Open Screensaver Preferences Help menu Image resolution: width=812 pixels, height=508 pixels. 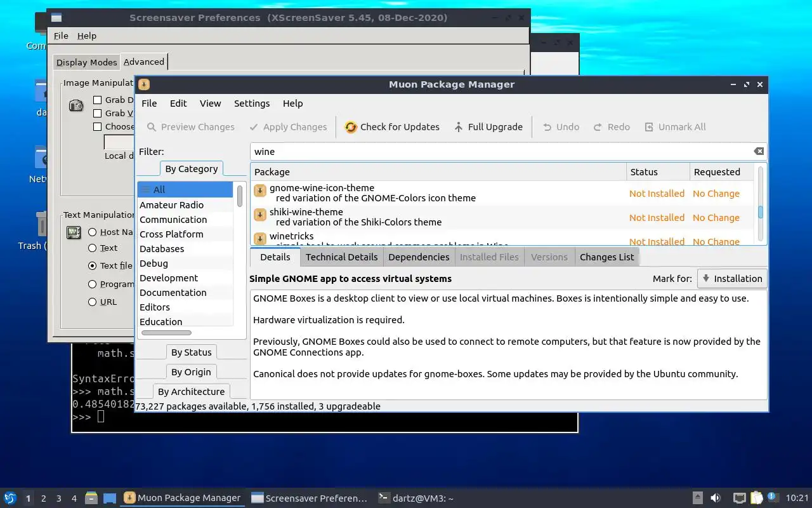[x=87, y=36]
